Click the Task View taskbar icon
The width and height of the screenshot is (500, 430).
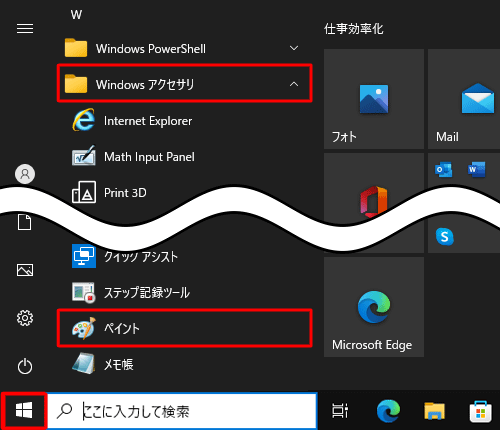[340, 410]
